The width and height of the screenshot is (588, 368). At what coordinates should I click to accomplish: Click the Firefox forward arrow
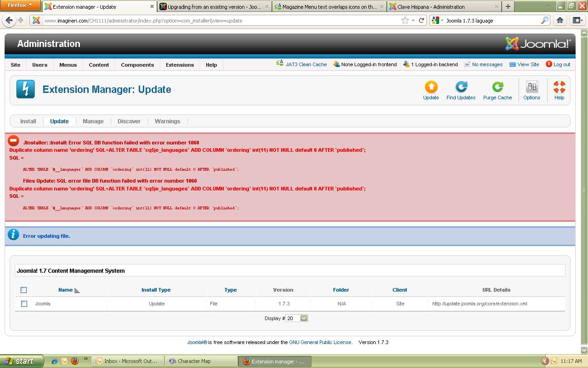tap(20, 20)
